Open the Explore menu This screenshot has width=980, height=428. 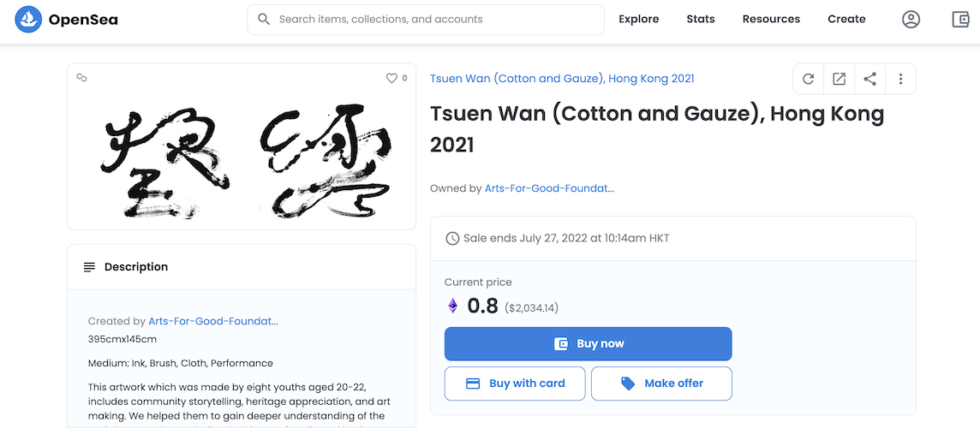coord(639,20)
